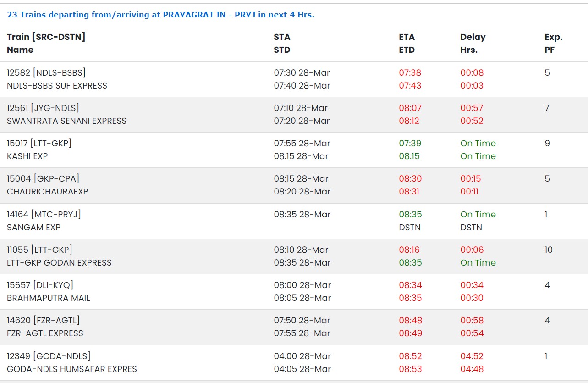Click the PF column subheader
Viewport: 588px width, 383px height.
[x=550, y=50]
